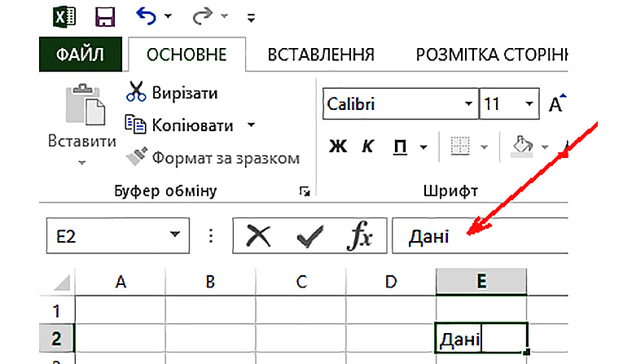This screenshot has width=632, height=364.
Task: Select row 2 header
Action: (56, 339)
